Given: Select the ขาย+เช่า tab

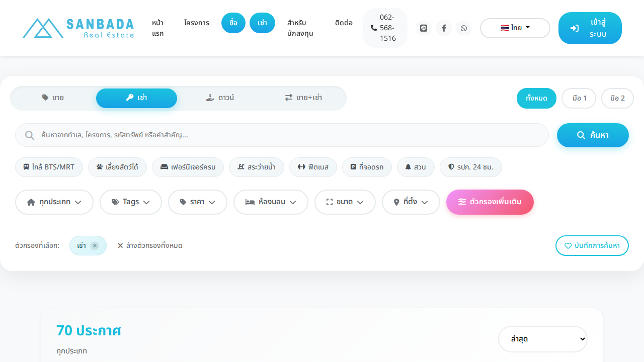Looking at the screenshot, I should 303,98.
